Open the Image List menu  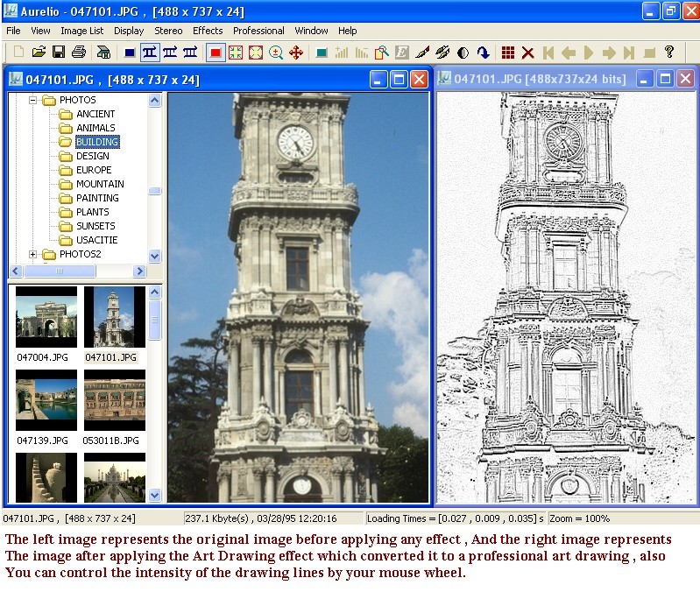point(82,31)
